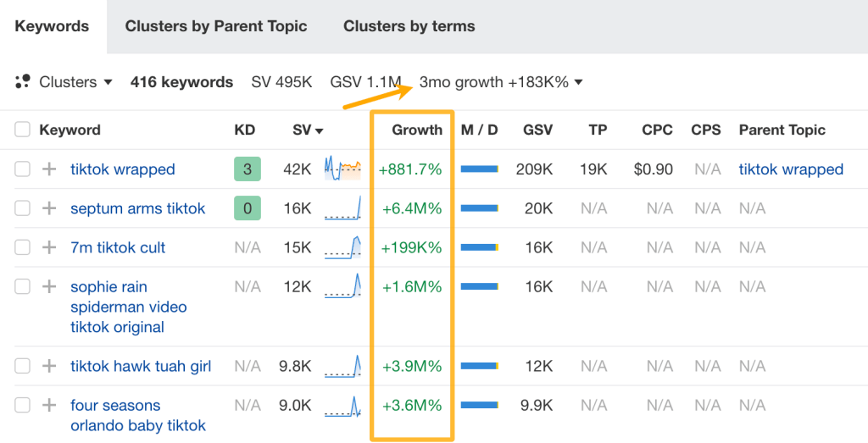Click the Clusters dots icon

click(x=23, y=82)
